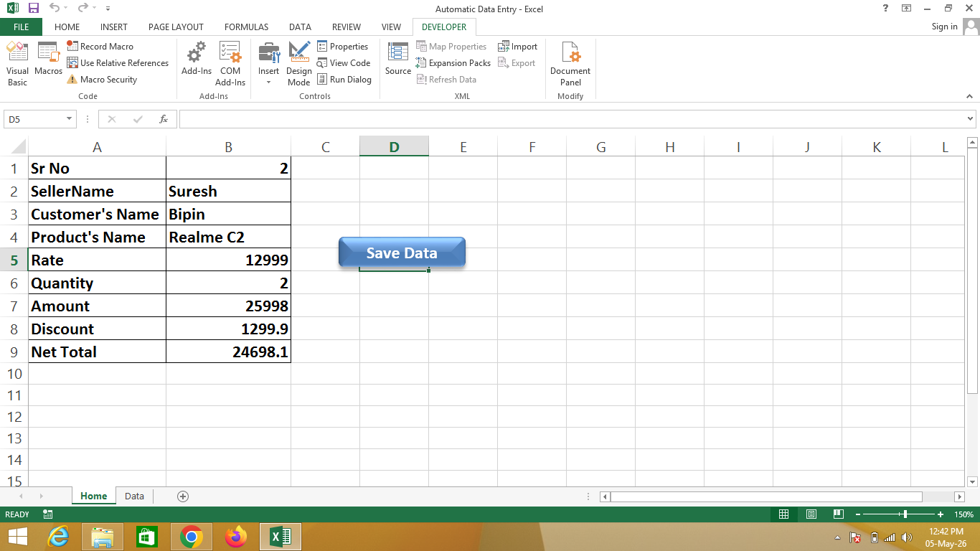This screenshot has width=980, height=551.
Task: Click the Save Data button
Action: (402, 253)
